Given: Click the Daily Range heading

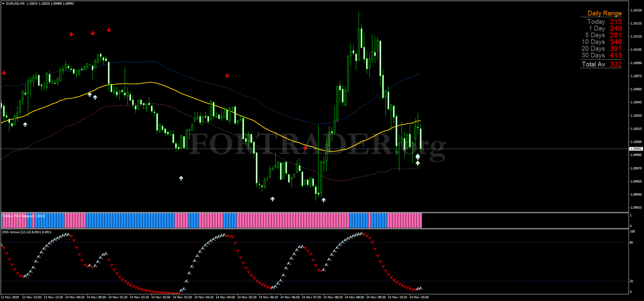Looking at the screenshot, I should point(604,13).
